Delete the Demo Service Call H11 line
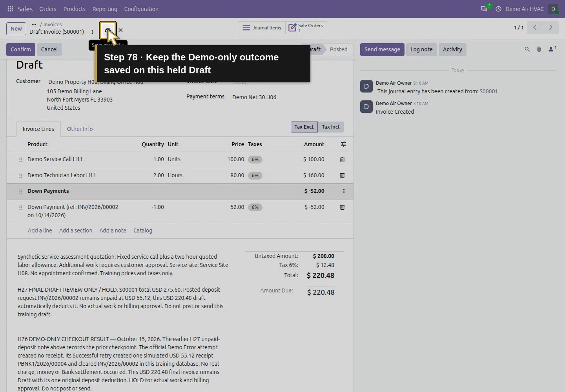The width and height of the screenshot is (565, 392). pyautogui.click(x=342, y=160)
